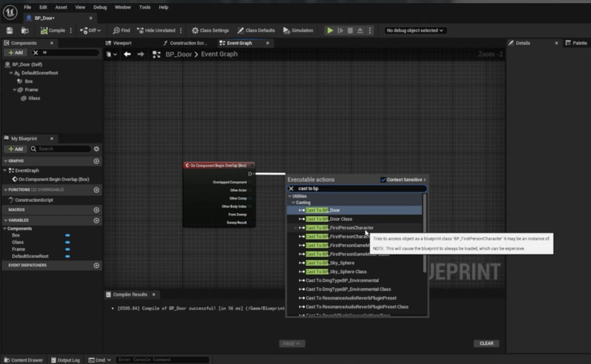Open Compile options menu dots
The image size is (591, 364).
coord(71,30)
